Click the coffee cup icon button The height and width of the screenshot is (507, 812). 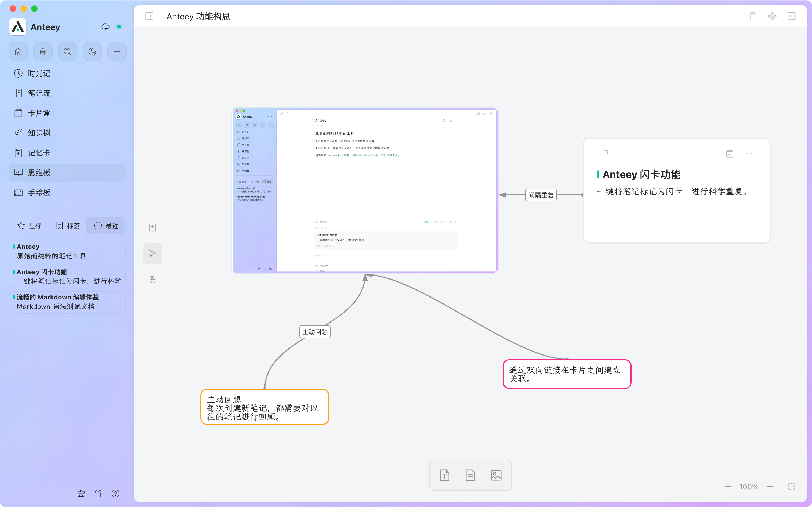click(43, 52)
